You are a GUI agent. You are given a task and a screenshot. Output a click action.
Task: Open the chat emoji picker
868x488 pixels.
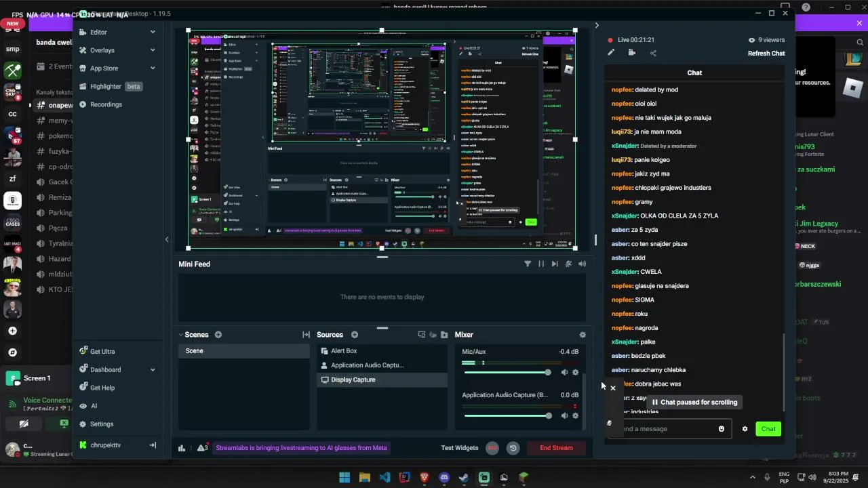point(722,429)
